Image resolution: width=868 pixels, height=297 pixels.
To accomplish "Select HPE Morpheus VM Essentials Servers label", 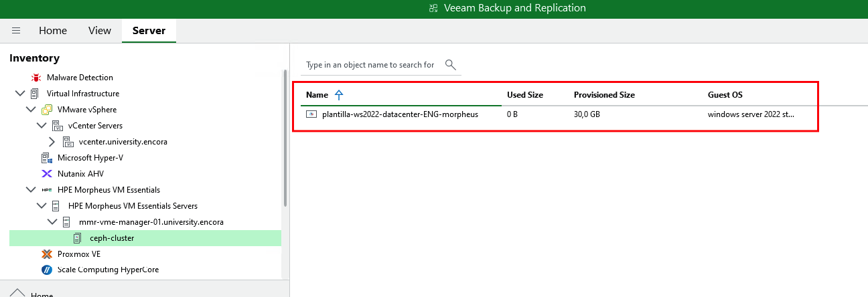I will tap(133, 206).
